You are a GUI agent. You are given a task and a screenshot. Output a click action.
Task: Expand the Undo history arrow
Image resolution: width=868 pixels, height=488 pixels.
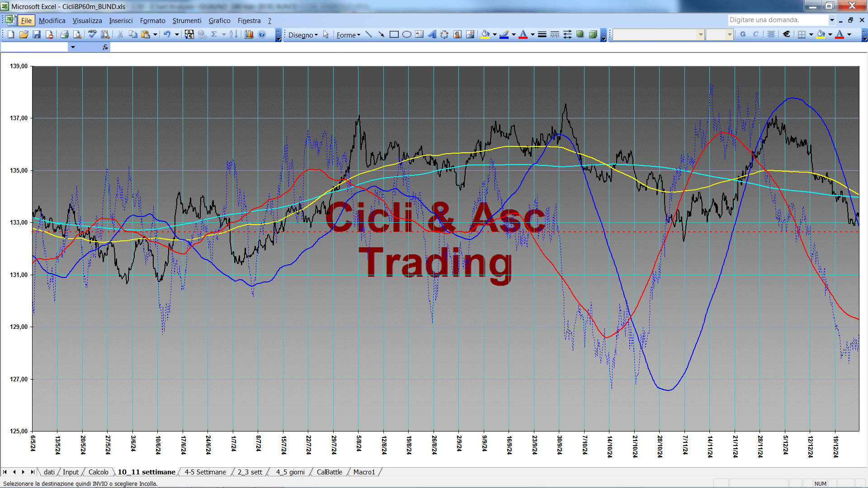pyautogui.click(x=177, y=34)
